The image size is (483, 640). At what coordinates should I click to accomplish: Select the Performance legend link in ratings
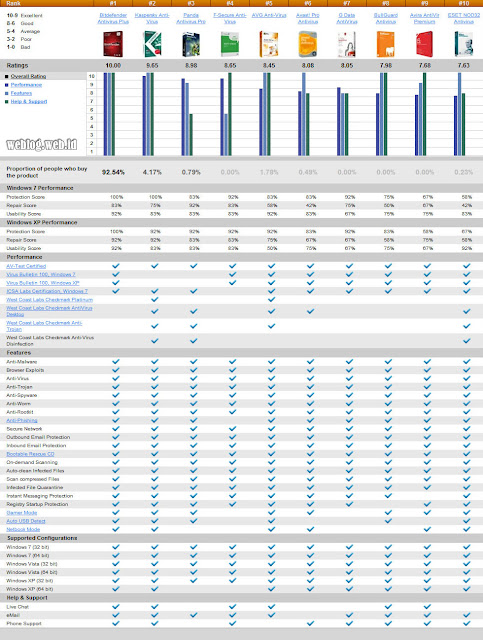click(x=26, y=85)
